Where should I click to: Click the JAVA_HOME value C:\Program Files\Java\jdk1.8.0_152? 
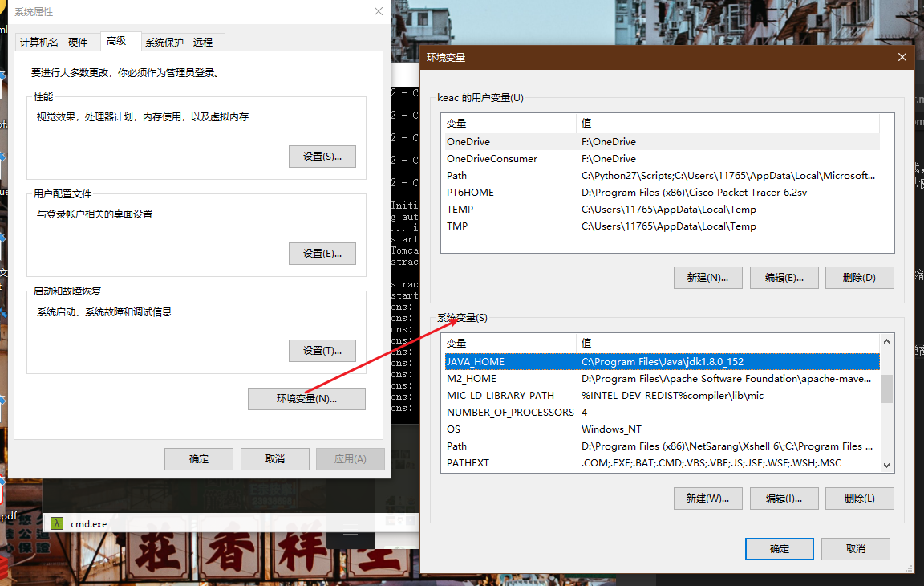point(663,361)
